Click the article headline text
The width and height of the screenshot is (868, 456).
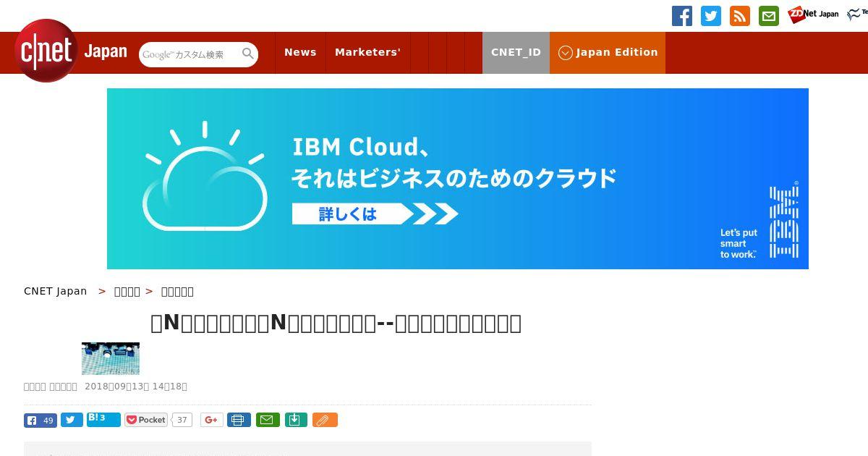point(336,323)
